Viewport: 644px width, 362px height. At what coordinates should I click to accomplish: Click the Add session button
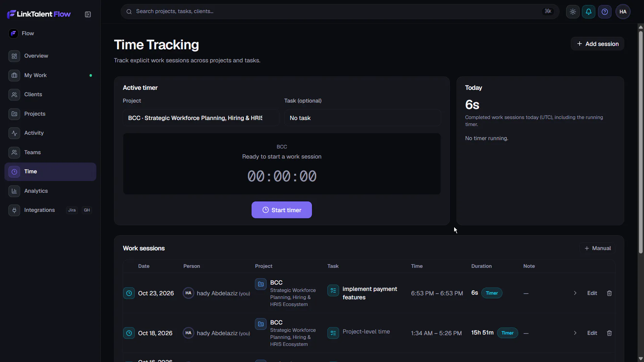pos(597,44)
